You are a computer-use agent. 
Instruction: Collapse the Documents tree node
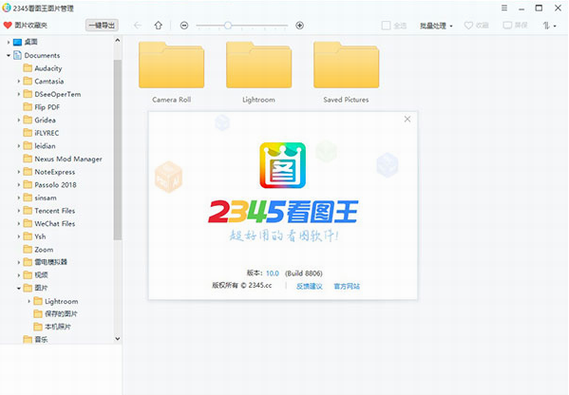[x=8, y=55]
